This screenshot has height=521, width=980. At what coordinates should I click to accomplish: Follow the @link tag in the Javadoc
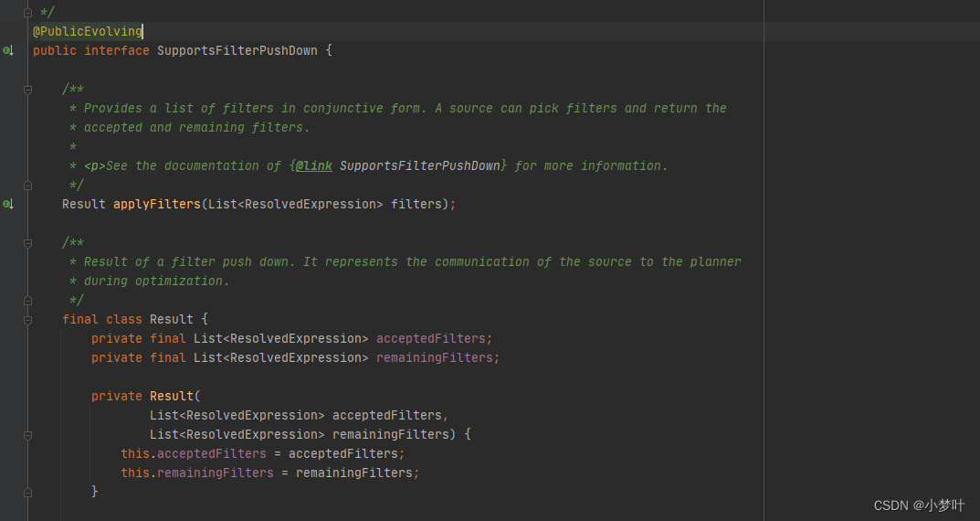[x=314, y=165]
